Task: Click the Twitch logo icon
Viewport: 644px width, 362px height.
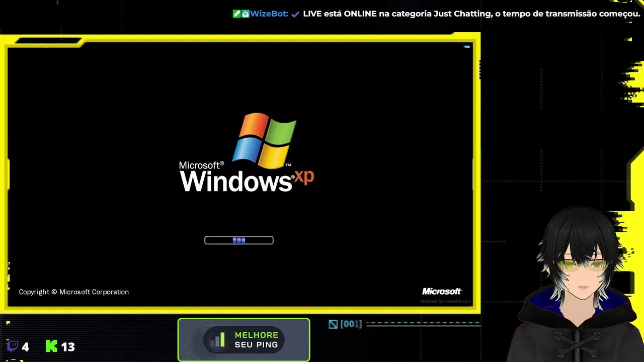Action: 13,346
